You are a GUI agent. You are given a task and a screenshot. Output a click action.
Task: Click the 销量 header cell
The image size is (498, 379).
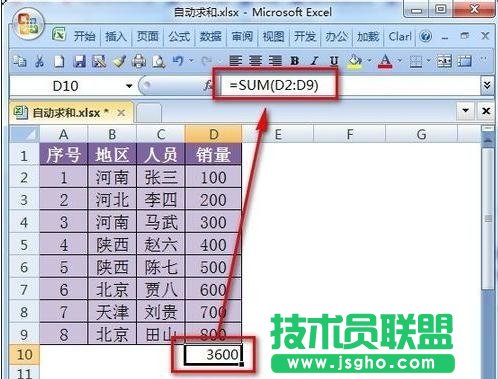[213, 154]
